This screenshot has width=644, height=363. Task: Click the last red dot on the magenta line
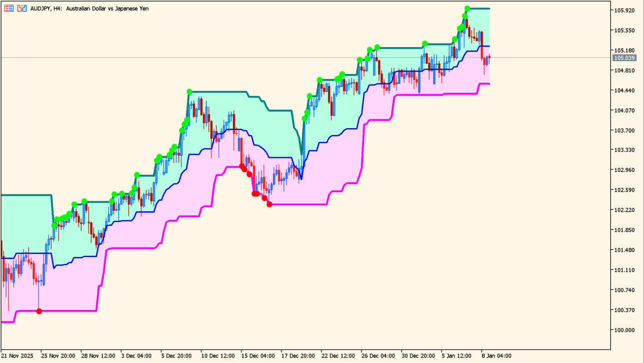coord(269,204)
